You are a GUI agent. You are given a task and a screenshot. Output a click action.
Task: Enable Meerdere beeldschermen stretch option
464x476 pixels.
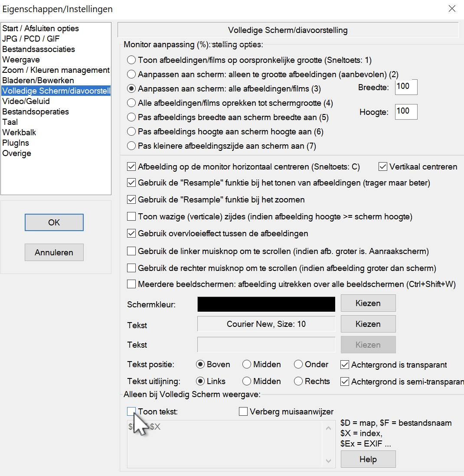coord(131,284)
